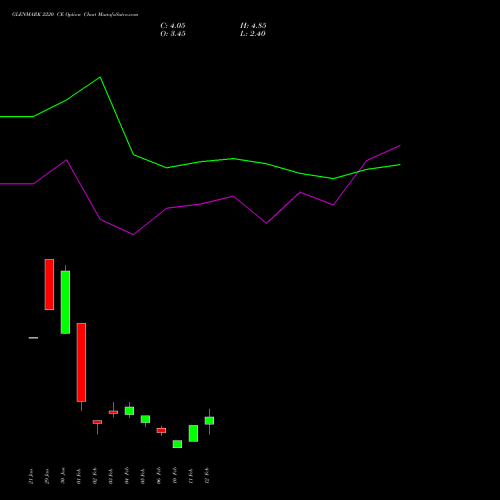Click the 29 Jan date label
500x500 pixels.
tap(47, 476)
